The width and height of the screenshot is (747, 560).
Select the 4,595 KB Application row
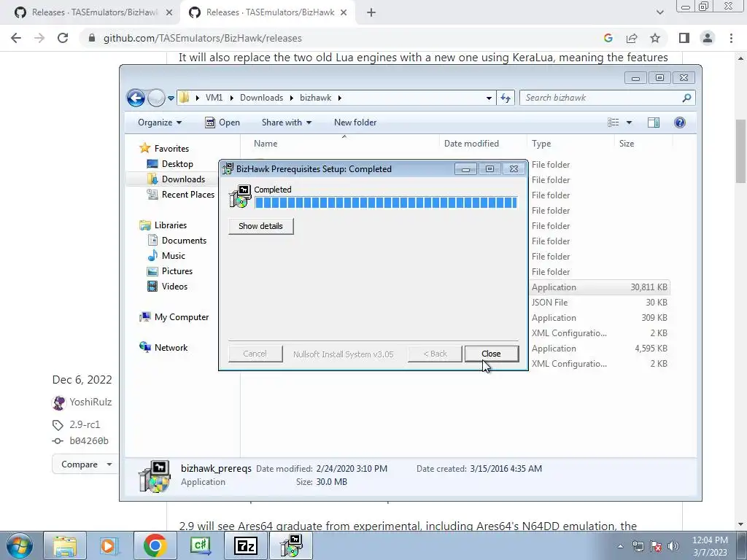tap(600, 349)
